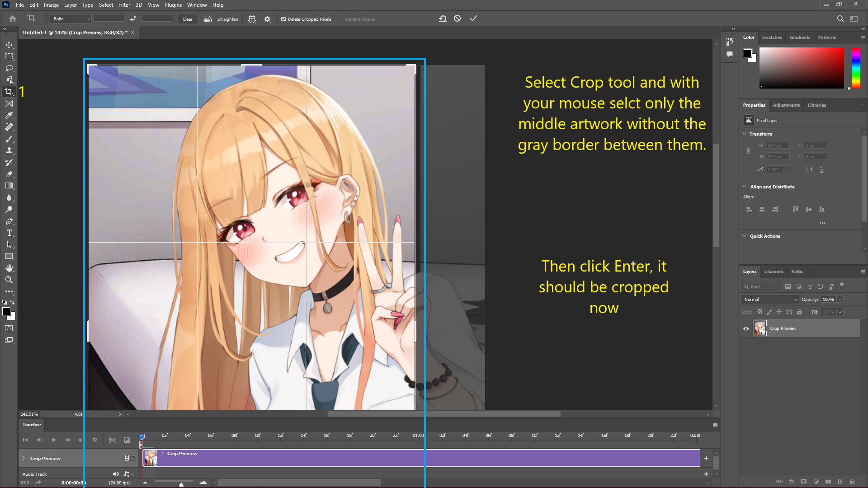Click the Clear button
The width and height of the screenshot is (868, 488).
point(187,19)
